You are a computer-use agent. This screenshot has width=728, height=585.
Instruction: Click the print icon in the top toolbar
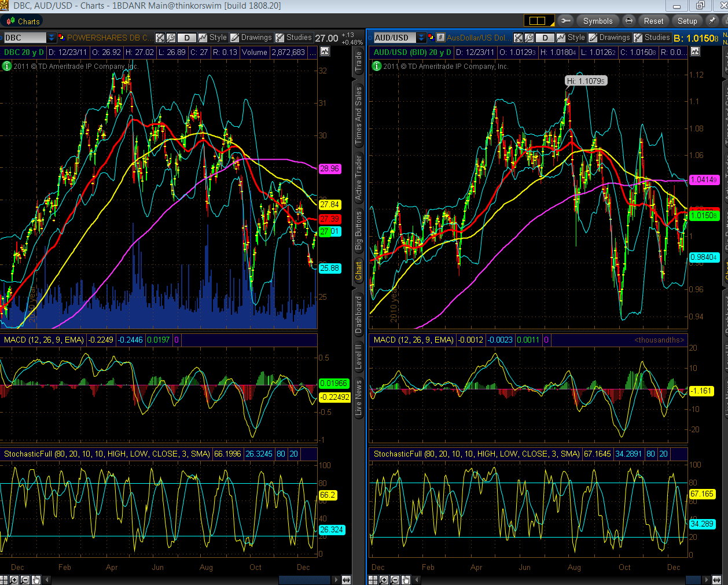pos(629,21)
